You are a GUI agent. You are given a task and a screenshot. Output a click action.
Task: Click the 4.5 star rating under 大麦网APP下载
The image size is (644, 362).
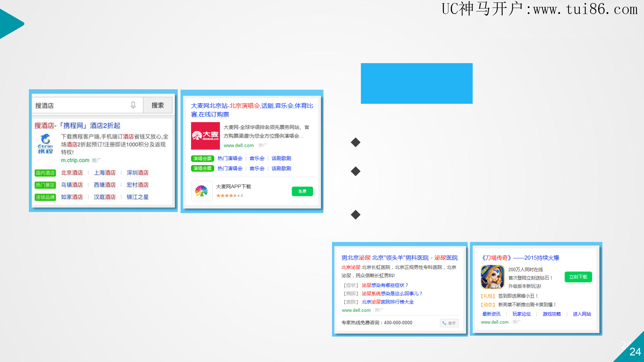pyautogui.click(x=229, y=196)
